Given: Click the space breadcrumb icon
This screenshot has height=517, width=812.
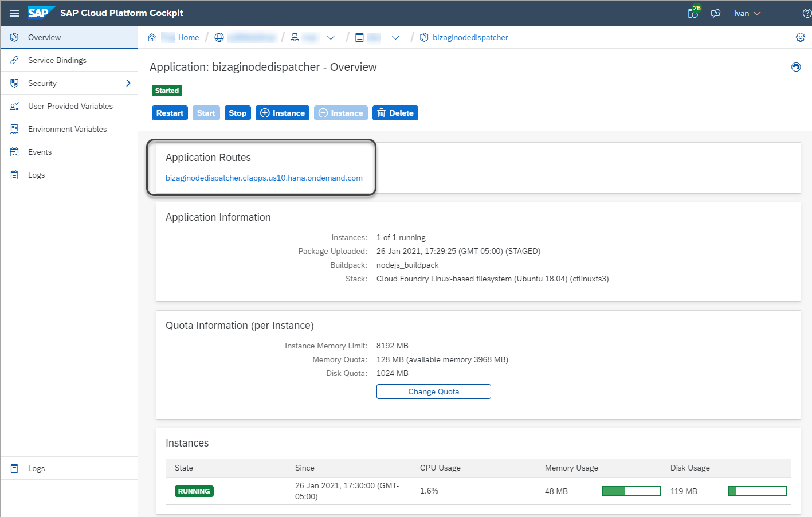Looking at the screenshot, I should (x=359, y=37).
